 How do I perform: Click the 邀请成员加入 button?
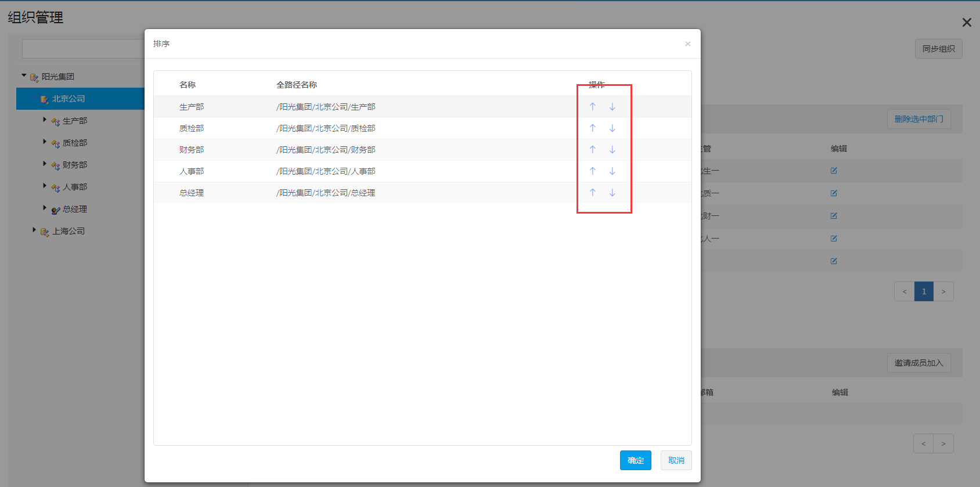919,363
